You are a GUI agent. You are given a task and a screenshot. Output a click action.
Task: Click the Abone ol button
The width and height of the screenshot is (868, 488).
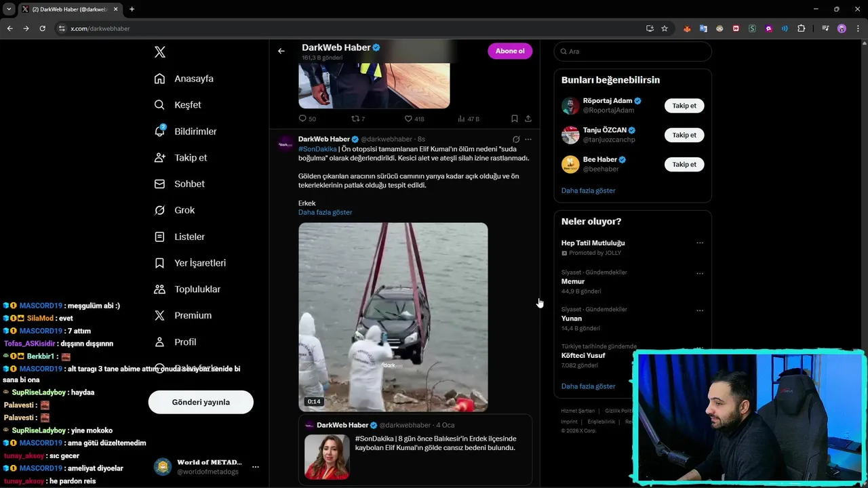(510, 51)
